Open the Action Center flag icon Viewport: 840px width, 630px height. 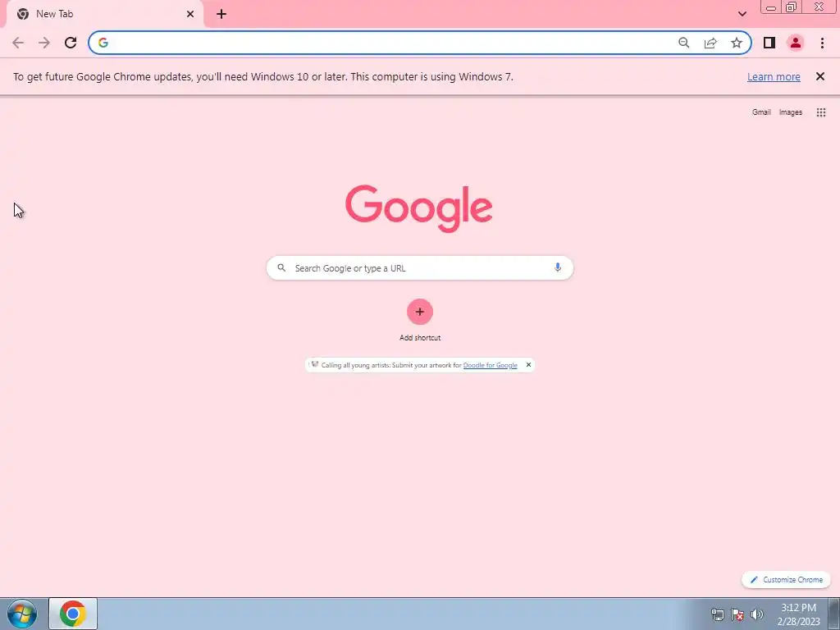[737, 614]
